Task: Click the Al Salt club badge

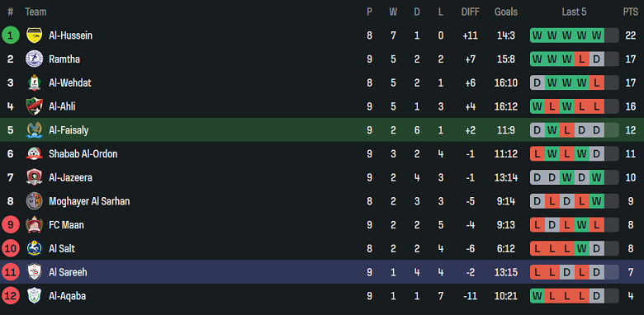Action: coord(34,248)
